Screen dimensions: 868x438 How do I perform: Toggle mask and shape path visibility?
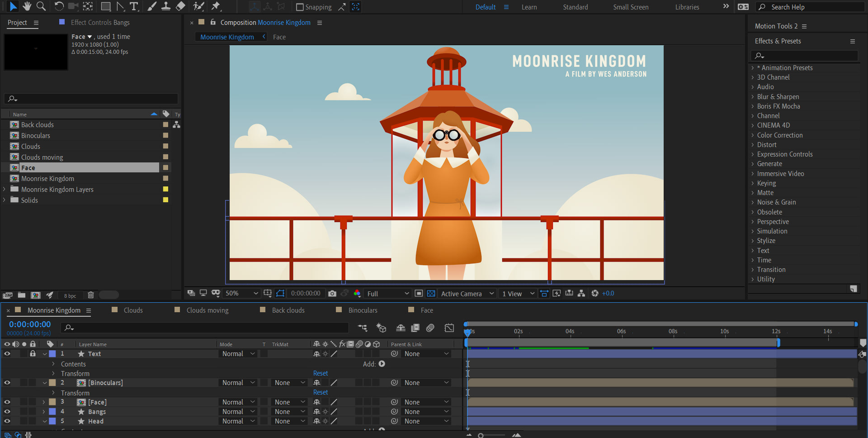pyautogui.click(x=280, y=293)
